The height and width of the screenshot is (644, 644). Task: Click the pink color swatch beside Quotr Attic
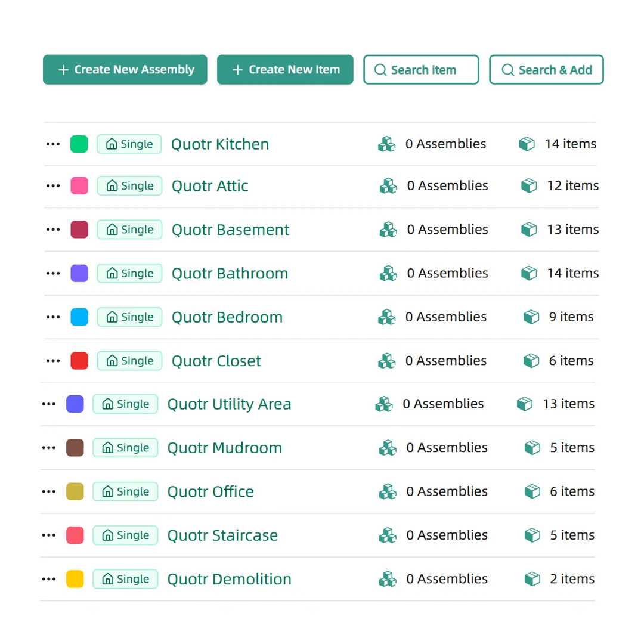(79, 185)
